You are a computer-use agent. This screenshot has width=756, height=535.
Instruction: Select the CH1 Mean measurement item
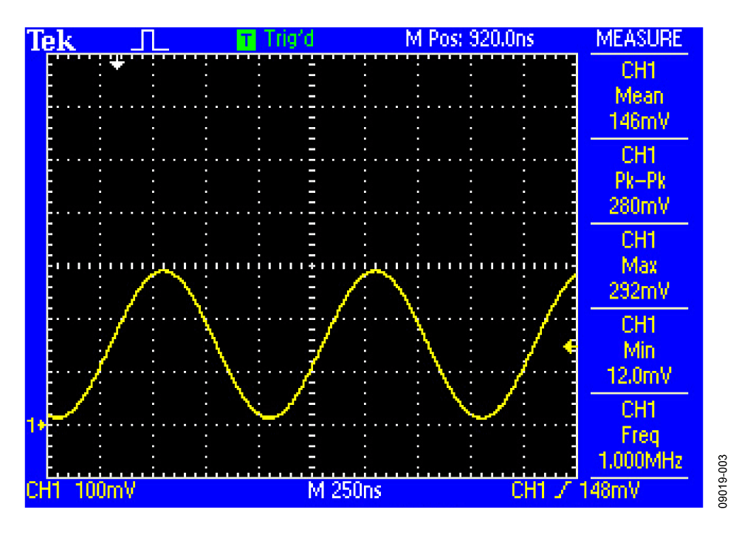click(639, 96)
